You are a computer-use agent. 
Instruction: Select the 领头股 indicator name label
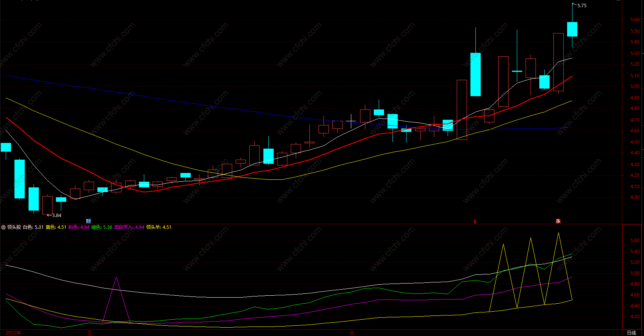point(14,227)
